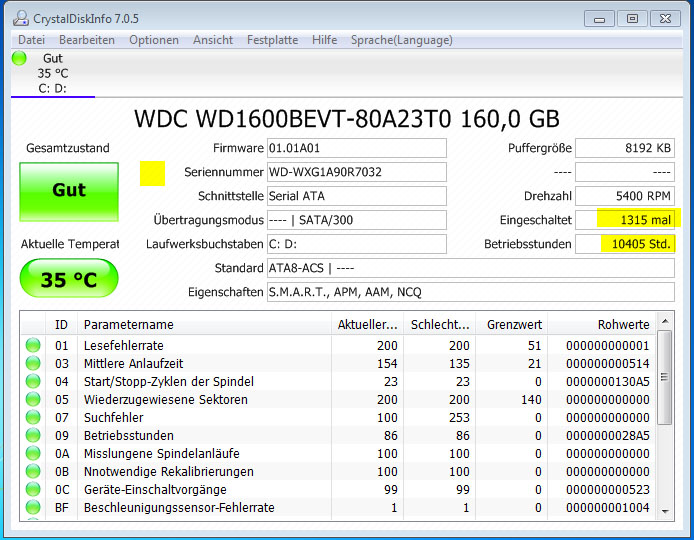Close the CrystalDiskInfo window
This screenshot has height=540, width=694.
(x=665, y=19)
